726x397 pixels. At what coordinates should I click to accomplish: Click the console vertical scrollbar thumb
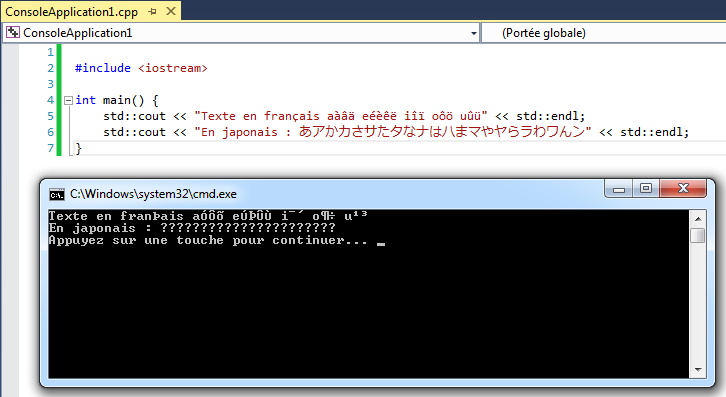698,235
